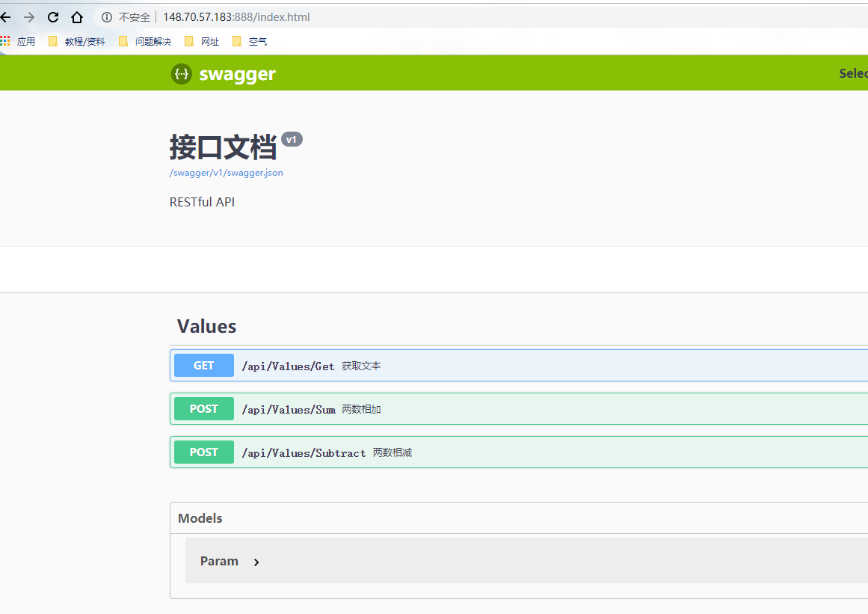This screenshot has width=868, height=614.
Task: Click the browser home icon
Action: 77,16
